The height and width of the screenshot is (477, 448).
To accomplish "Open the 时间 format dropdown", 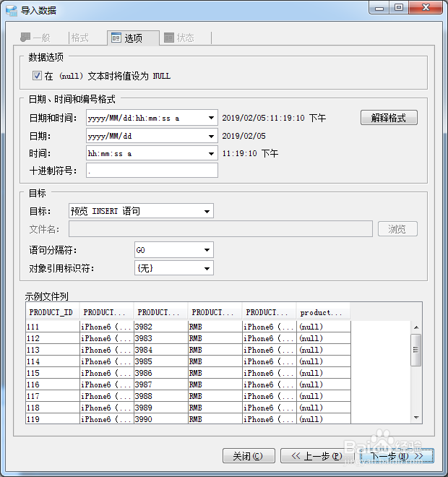I will [x=211, y=153].
